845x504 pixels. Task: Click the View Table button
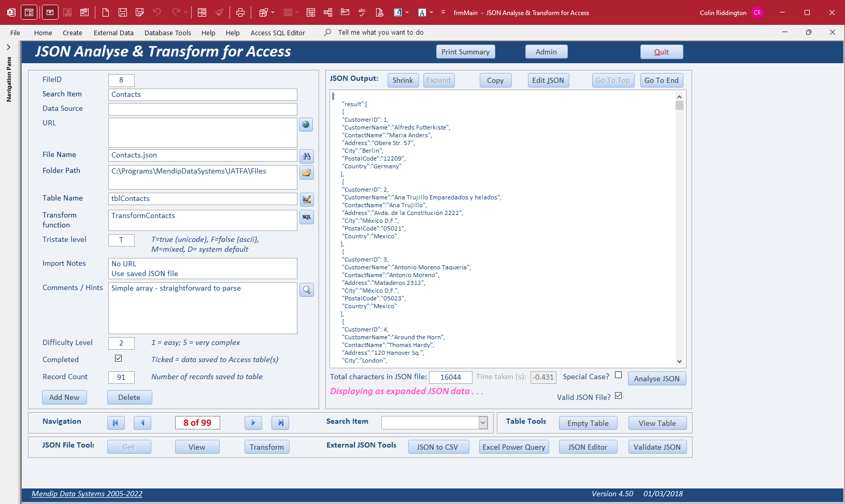(x=657, y=423)
